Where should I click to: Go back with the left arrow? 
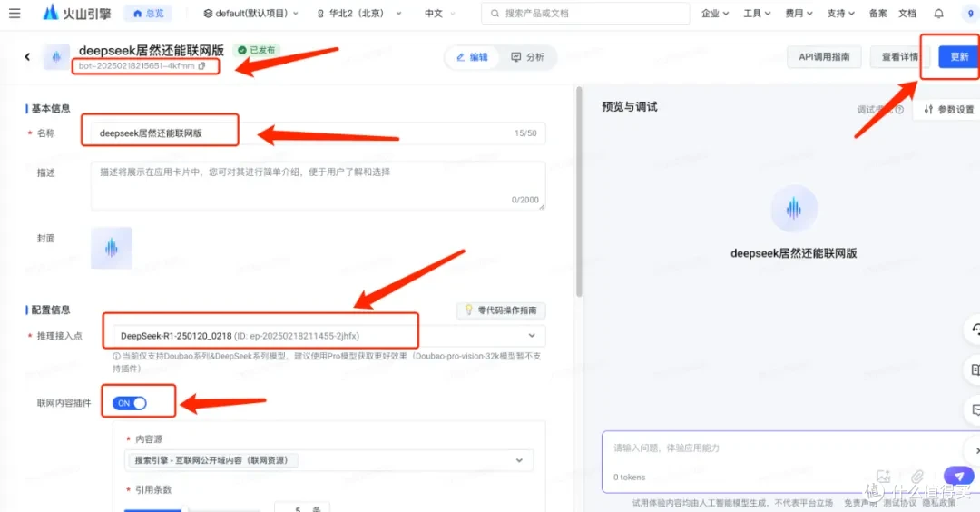click(27, 57)
